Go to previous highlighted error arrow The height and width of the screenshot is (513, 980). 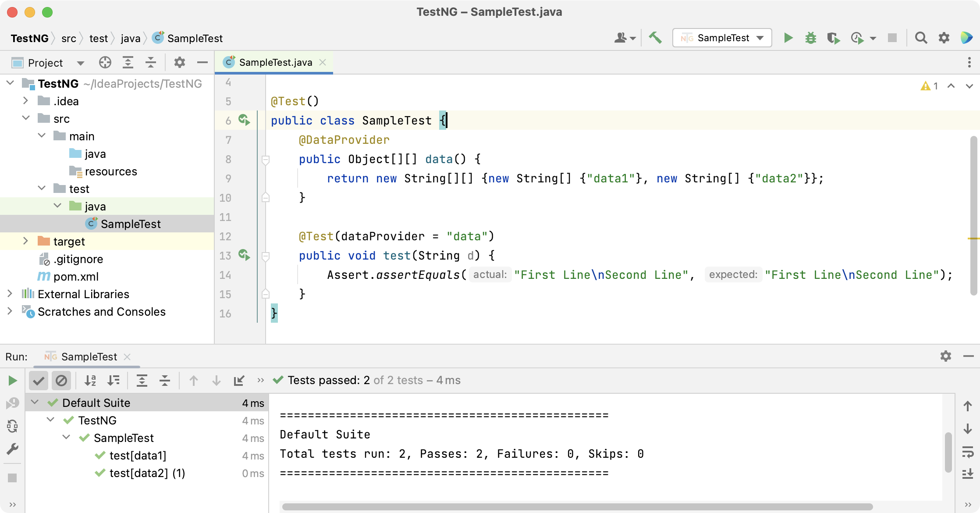tap(951, 86)
